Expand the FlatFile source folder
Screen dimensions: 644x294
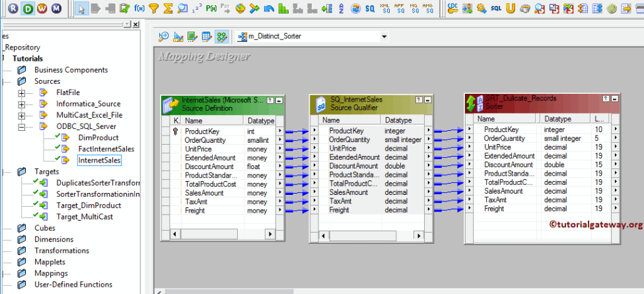tap(21, 92)
